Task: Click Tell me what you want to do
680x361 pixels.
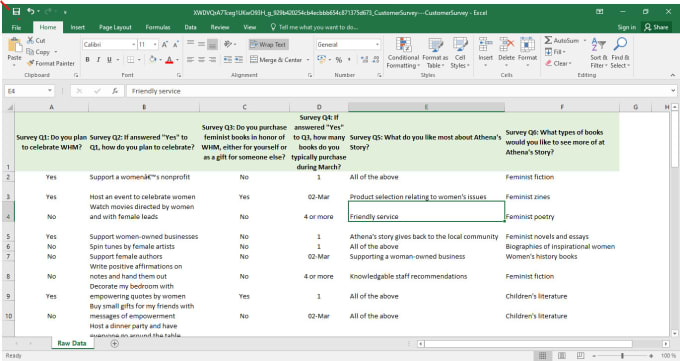Action: 314,27
